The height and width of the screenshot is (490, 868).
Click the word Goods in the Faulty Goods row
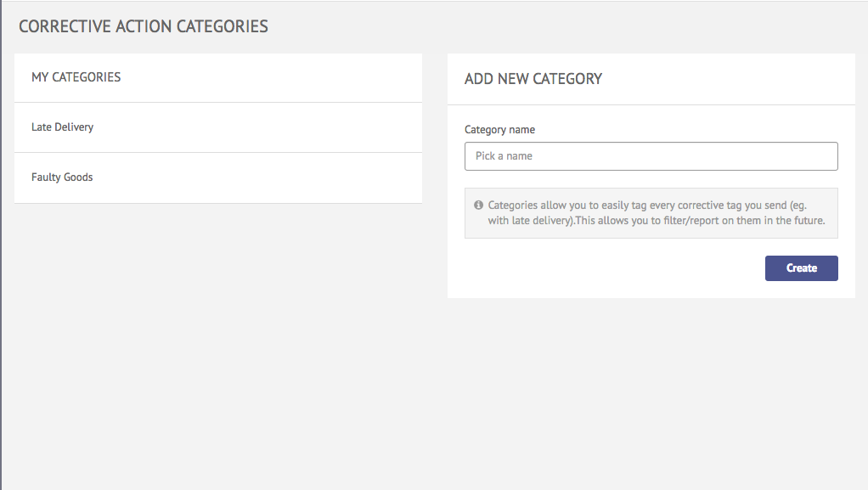[x=78, y=177]
